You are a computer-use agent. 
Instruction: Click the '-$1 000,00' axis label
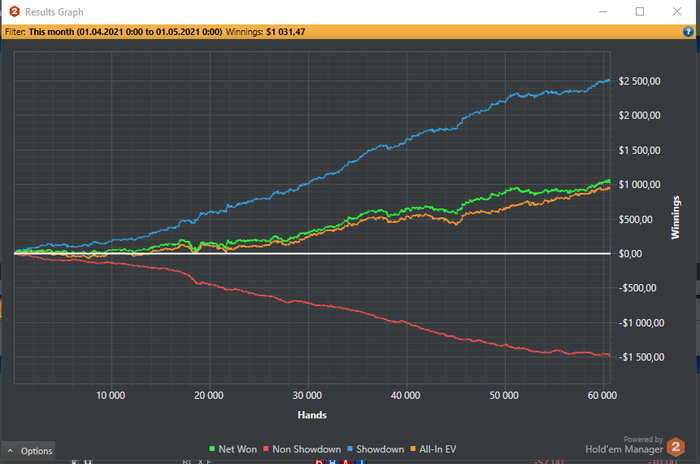[641, 323]
